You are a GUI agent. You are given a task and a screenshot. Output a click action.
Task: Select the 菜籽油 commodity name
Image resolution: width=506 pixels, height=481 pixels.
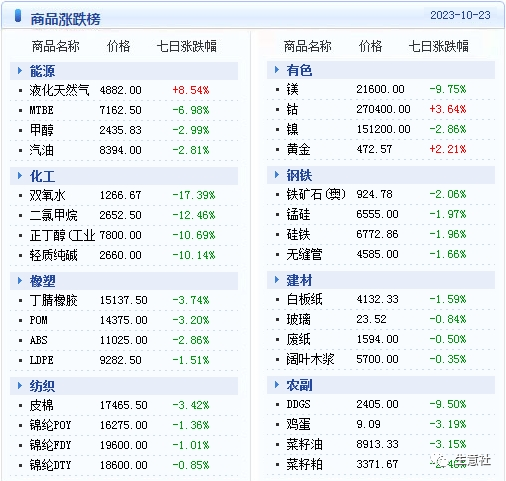(304, 444)
